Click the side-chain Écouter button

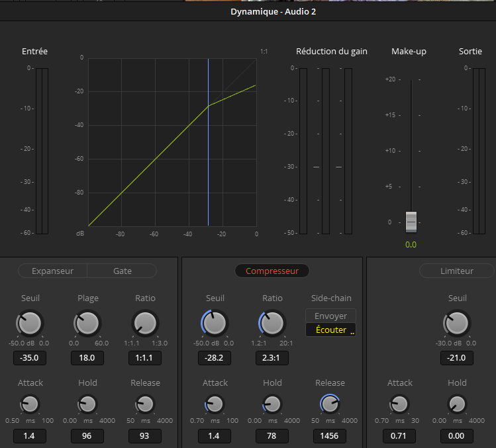point(330,330)
